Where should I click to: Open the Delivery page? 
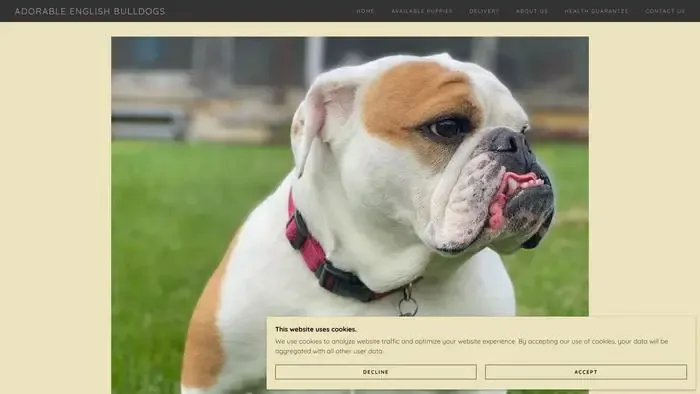pos(484,11)
